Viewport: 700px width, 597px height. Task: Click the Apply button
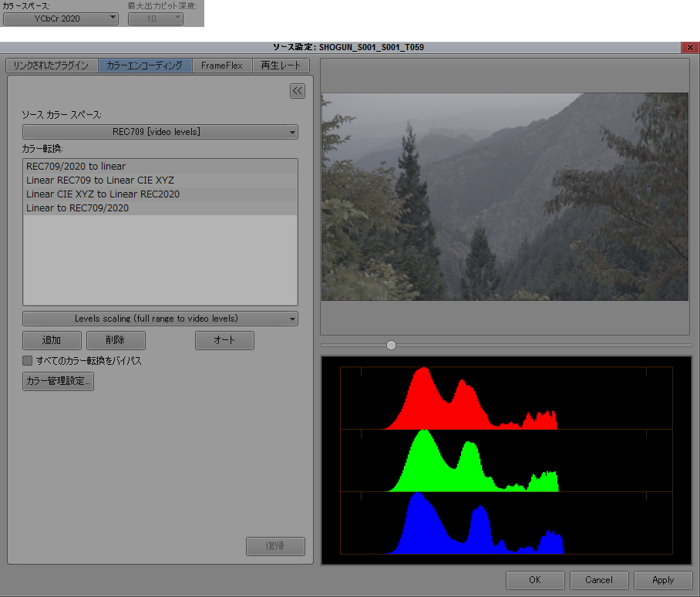pyautogui.click(x=663, y=580)
